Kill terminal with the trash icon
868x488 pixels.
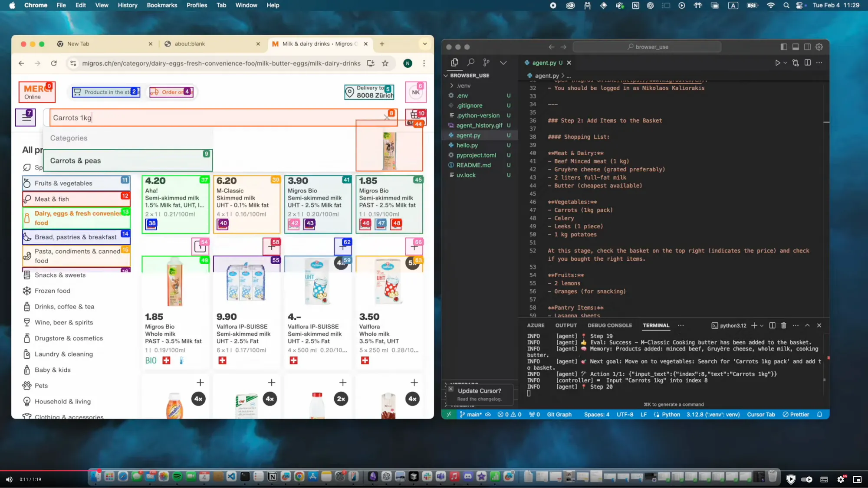[x=783, y=325]
